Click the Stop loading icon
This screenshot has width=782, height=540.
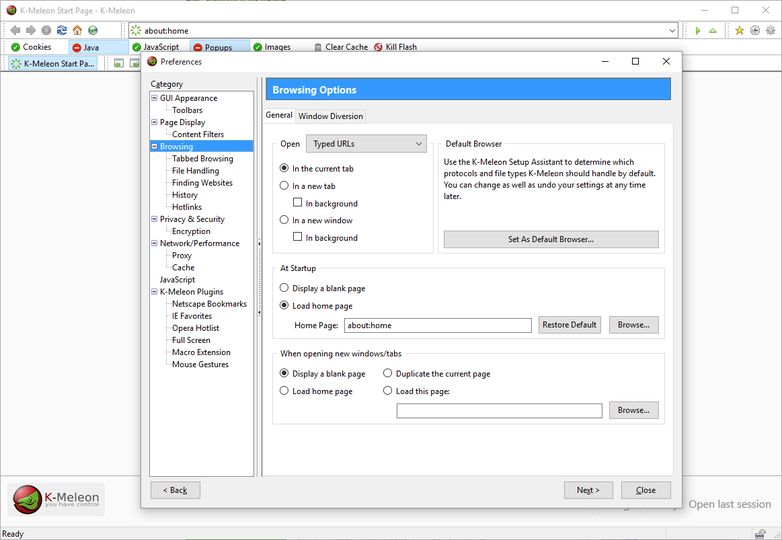tap(46, 30)
